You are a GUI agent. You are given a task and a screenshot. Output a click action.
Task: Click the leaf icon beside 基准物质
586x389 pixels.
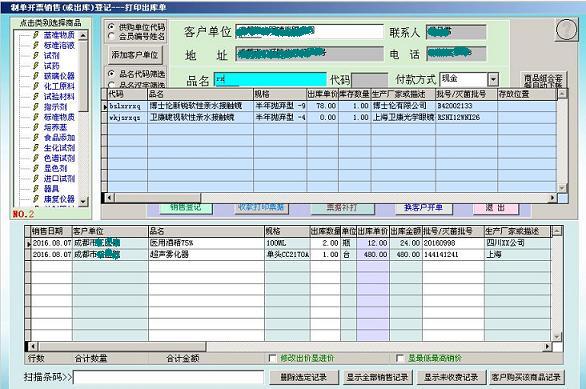click(36, 35)
